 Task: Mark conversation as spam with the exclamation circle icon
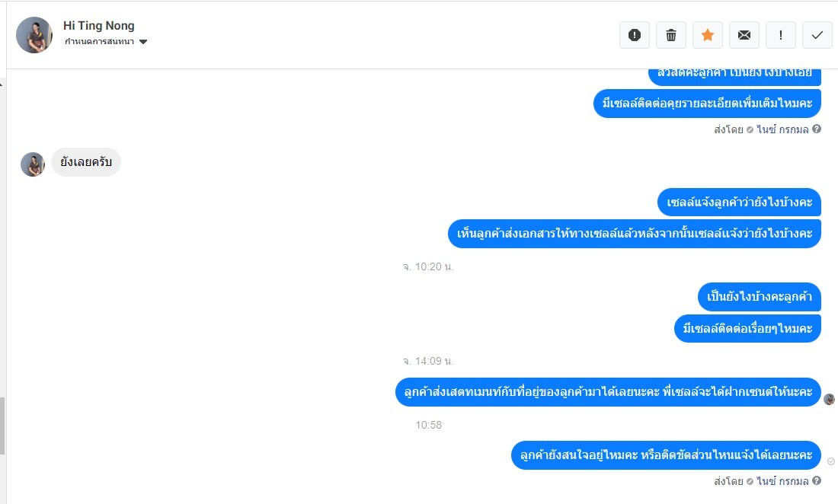(x=635, y=35)
